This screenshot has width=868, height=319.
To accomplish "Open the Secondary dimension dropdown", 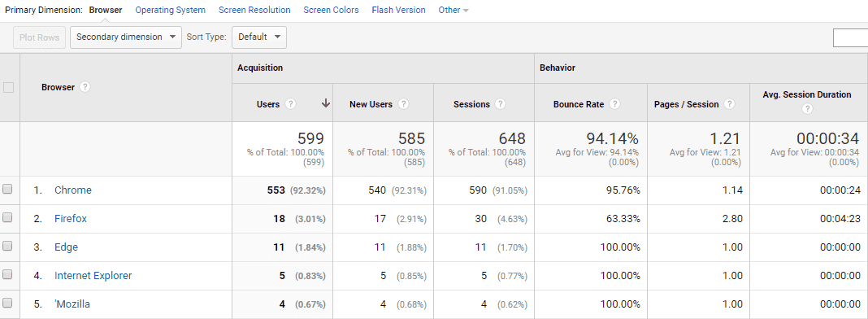I will coord(126,37).
